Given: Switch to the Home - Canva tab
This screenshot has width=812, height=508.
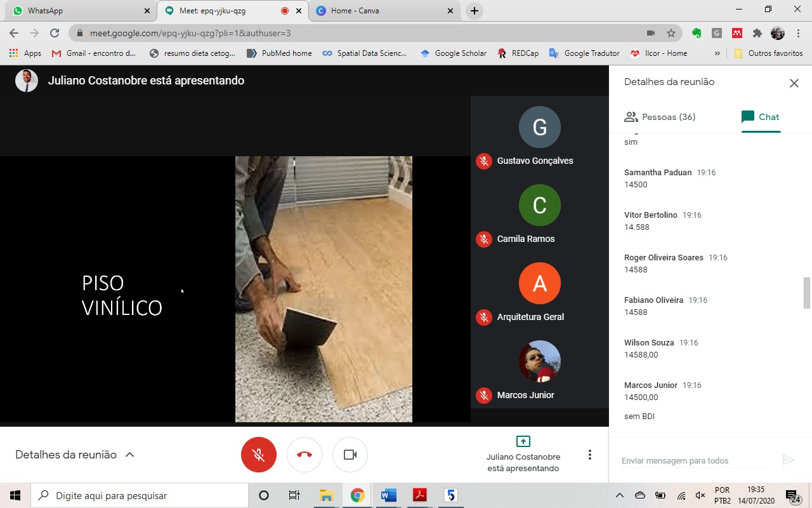Looking at the screenshot, I should [x=384, y=11].
